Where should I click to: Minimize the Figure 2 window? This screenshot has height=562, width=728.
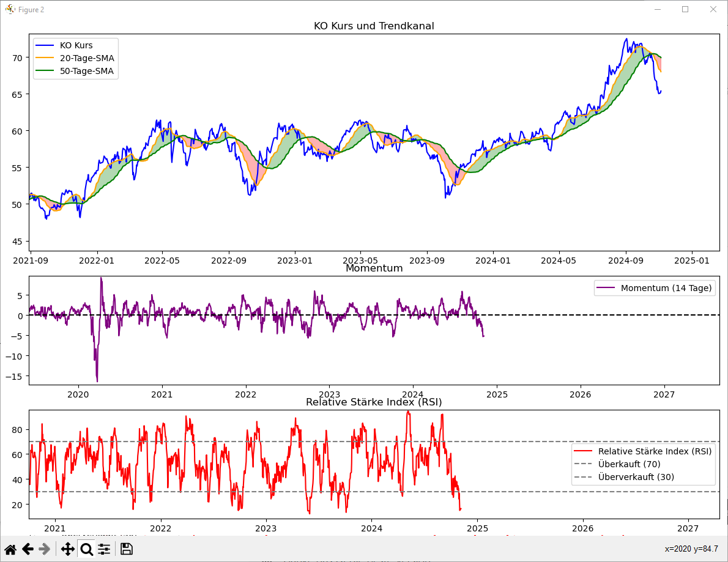(x=658, y=9)
